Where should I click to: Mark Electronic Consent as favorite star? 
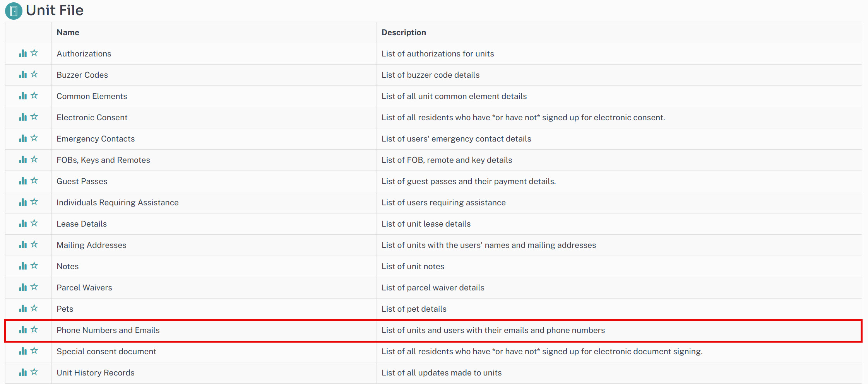tap(34, 117)
